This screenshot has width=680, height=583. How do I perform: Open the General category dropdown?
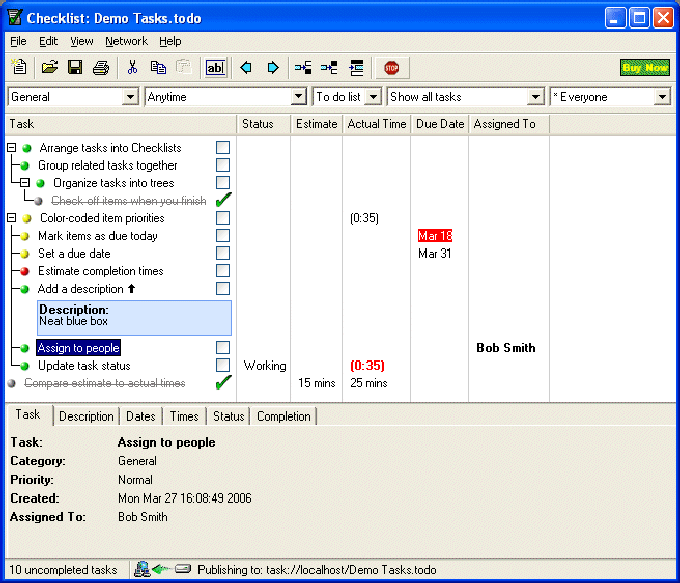point(130,96)
